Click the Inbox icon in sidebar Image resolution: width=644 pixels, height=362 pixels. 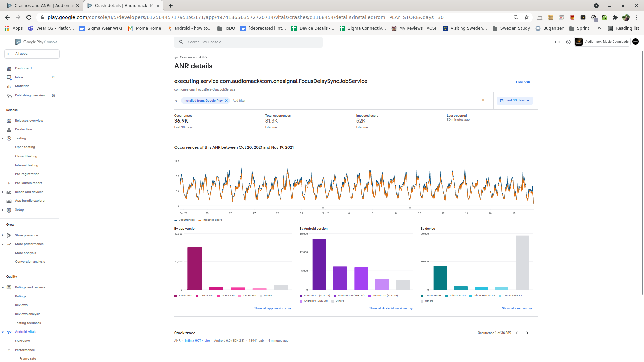[9, 77]
